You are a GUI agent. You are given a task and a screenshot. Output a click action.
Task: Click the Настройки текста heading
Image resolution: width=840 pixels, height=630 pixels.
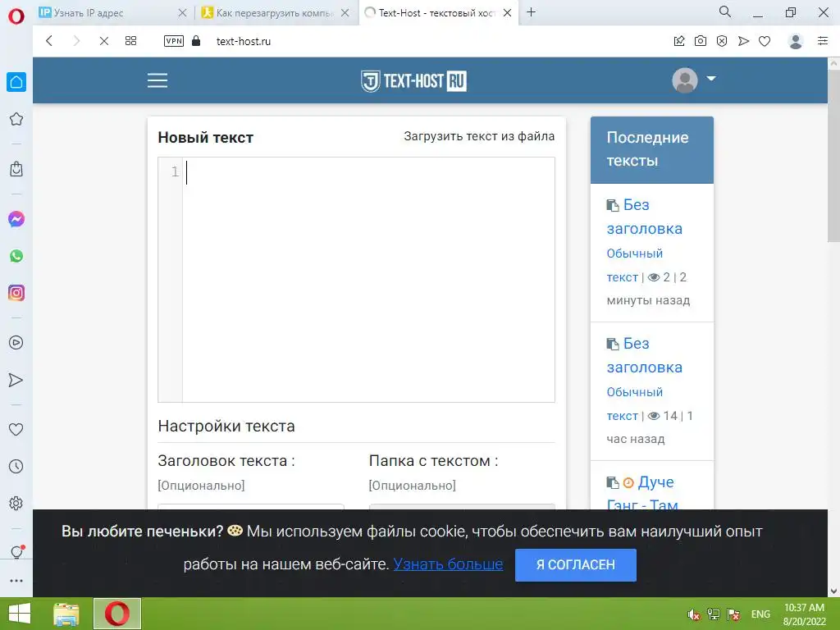click(x=226, y=426)
